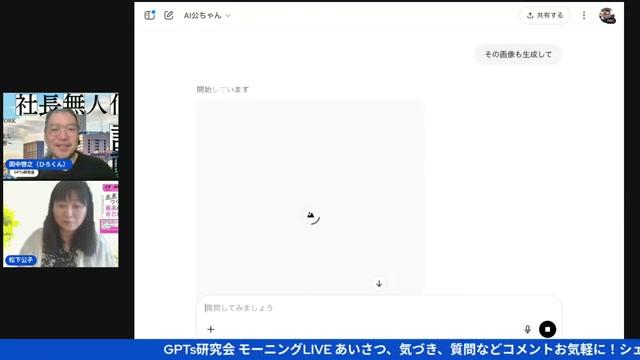
Task: Click the 松下公子 name label
Action: tap(21, 260)
